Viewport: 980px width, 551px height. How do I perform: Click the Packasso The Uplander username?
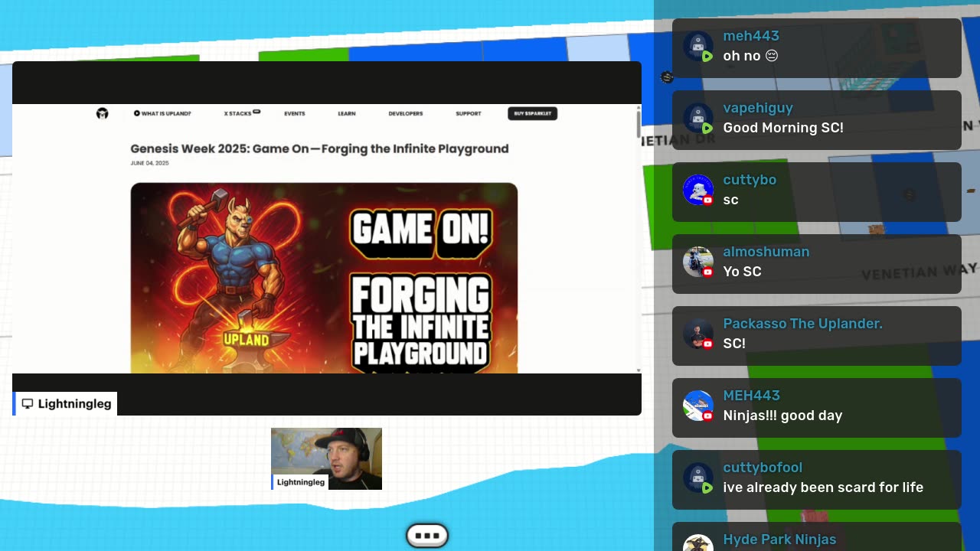(x=802, y=324)
